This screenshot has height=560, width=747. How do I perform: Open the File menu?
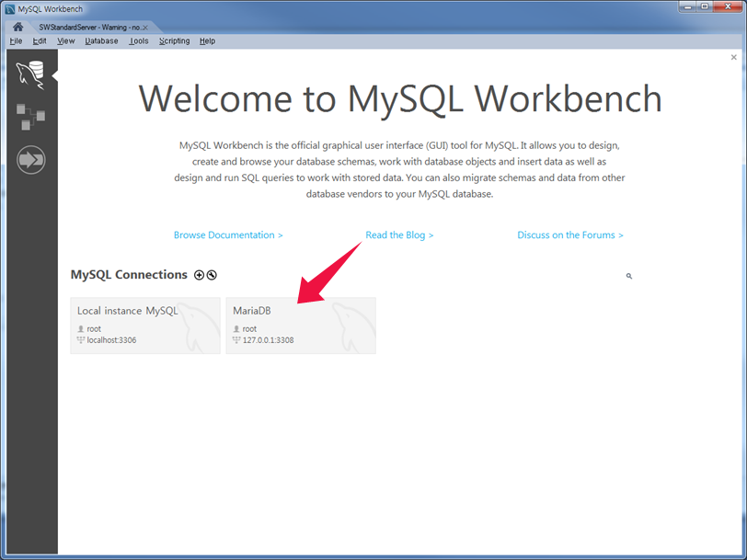point(16,41)
